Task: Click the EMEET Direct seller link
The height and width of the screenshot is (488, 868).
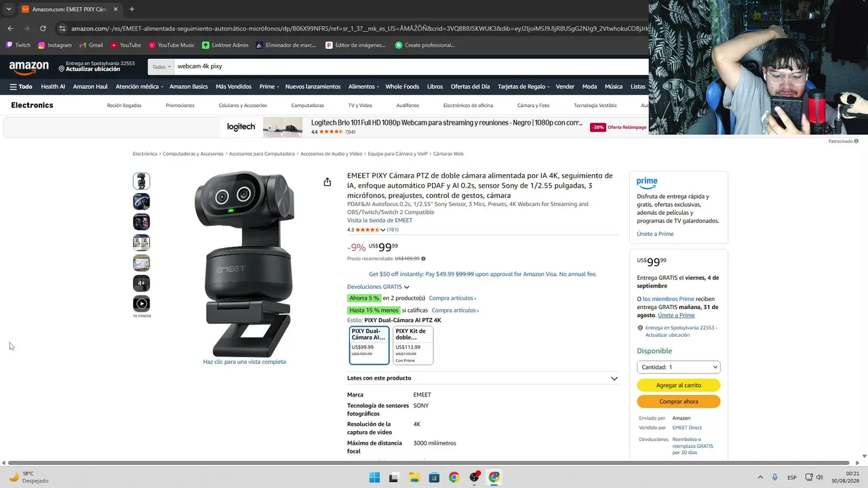Action: [687, 428]
